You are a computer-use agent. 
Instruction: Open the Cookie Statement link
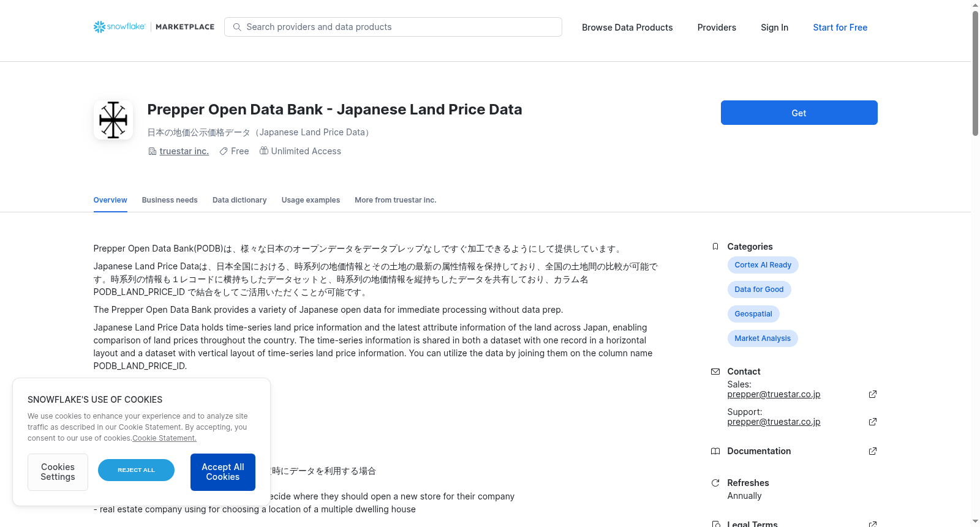point(164,438)
